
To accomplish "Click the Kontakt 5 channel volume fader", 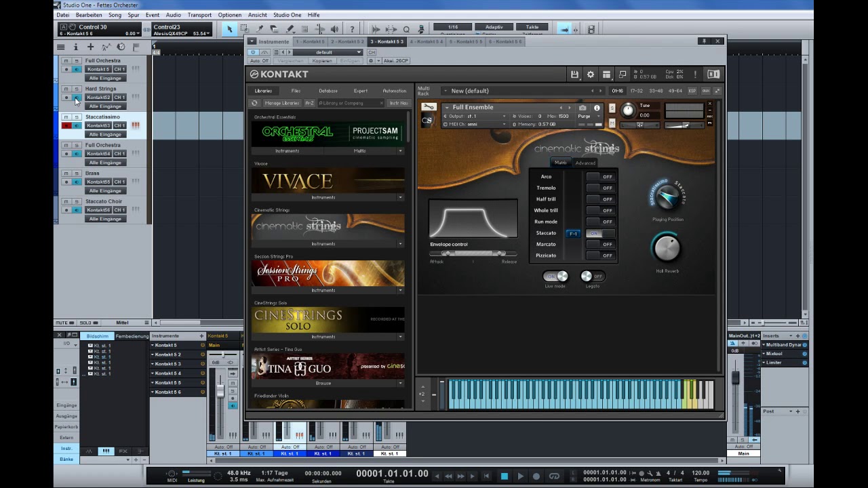I will tap(220, 391).
